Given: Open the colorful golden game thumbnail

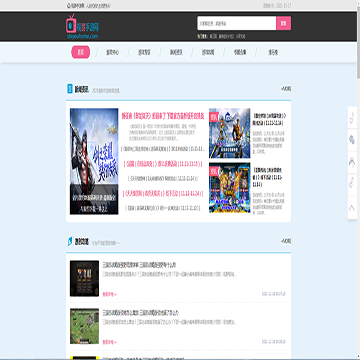Looking at the screenshot, I should pyautogui.click(x=230, y=188).
